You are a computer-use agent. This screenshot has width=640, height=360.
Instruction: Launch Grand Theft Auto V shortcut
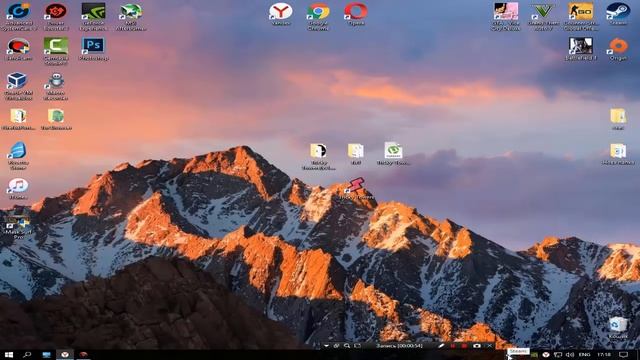pyautogui.click(x=543, y=17)
